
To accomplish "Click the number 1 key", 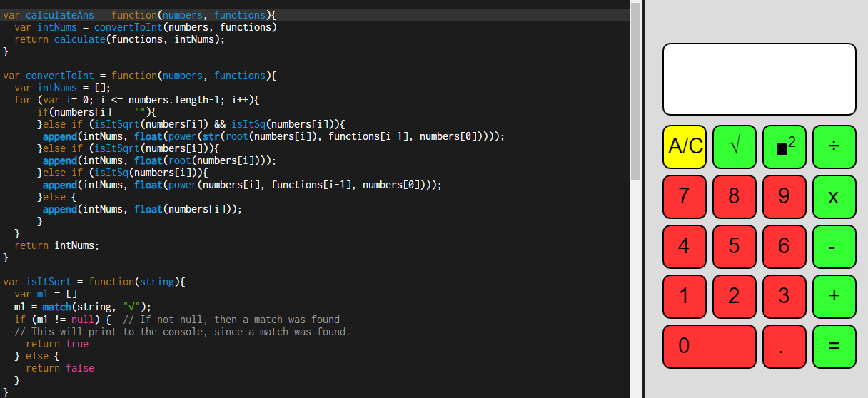I will coord(685,297).
